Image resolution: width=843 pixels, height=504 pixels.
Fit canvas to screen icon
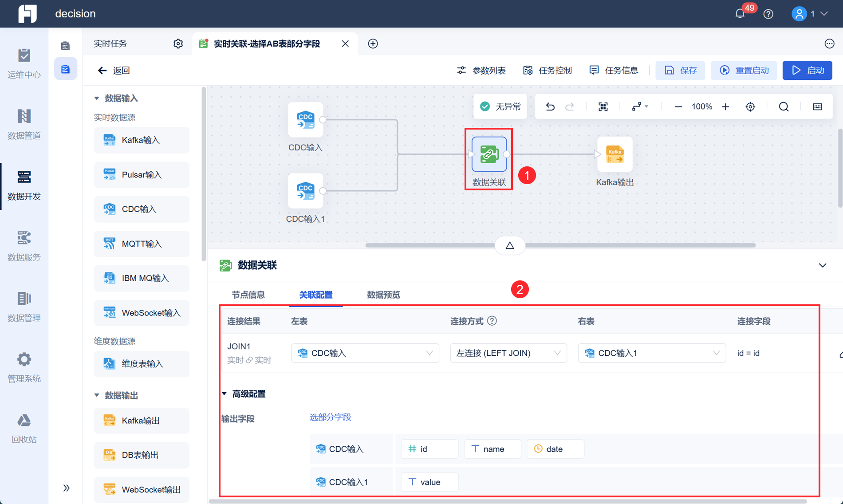603,106
